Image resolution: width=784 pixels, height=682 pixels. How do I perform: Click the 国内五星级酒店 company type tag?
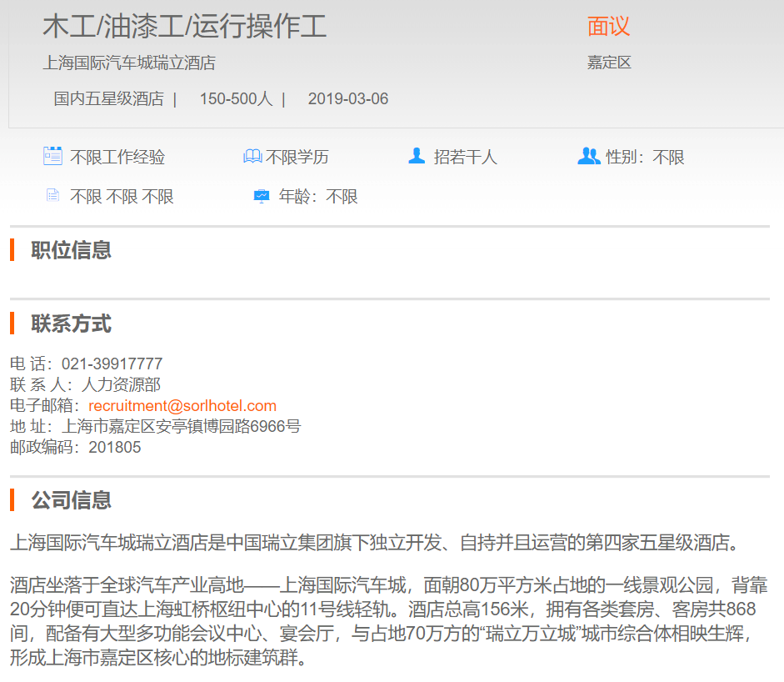coord(108,99)
